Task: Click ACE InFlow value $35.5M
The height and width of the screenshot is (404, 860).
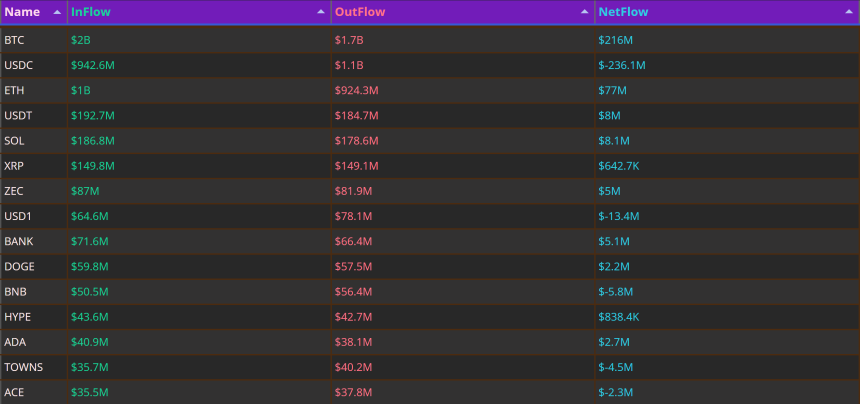Action: tap(89, 393)
